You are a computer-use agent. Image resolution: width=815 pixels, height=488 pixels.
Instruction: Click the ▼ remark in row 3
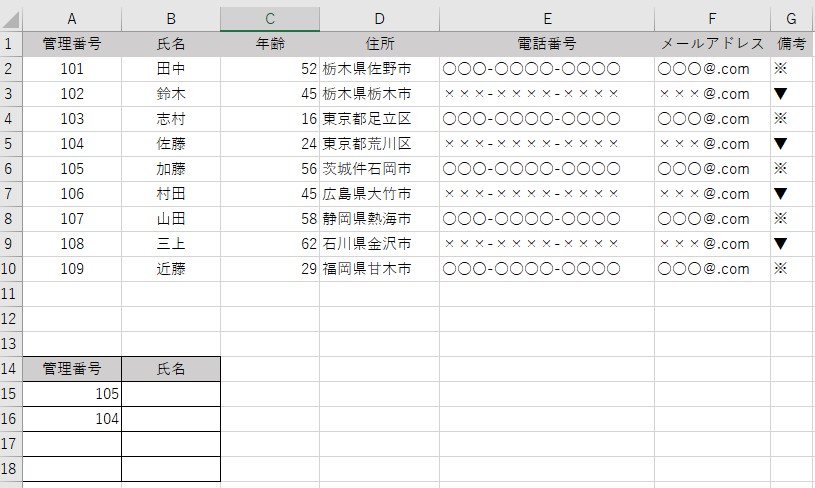[793, 94]
